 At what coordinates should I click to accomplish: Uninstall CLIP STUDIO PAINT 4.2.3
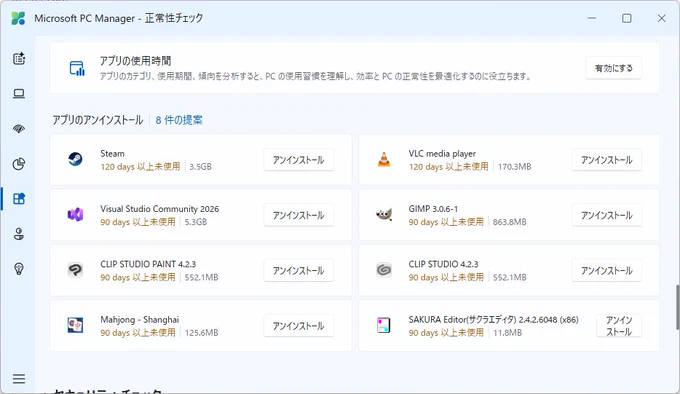click(298, 270)
